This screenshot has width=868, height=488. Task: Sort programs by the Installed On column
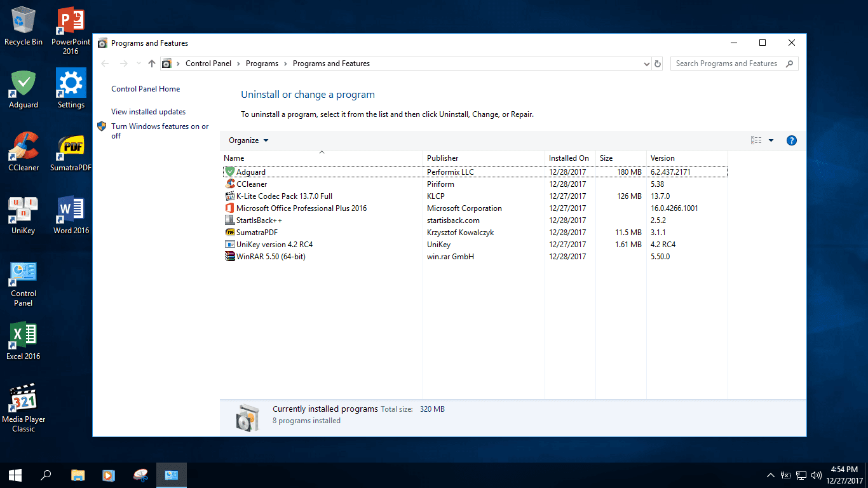[568, 158]
